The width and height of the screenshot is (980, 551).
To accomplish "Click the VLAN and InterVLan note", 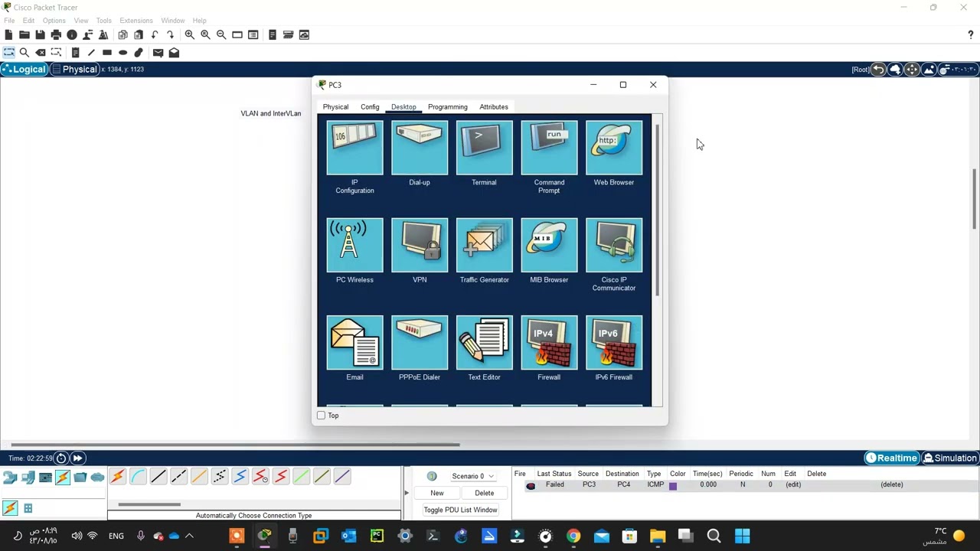I will [x=271, y=113].
